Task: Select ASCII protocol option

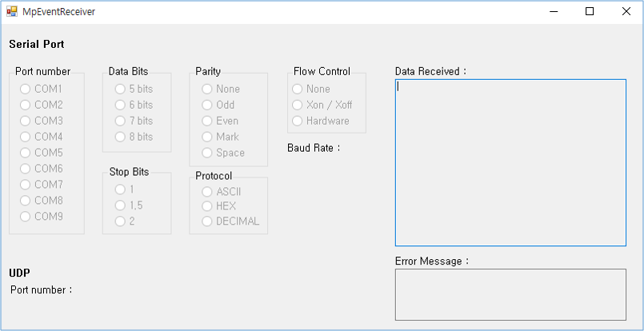Action: coord(208,192)
